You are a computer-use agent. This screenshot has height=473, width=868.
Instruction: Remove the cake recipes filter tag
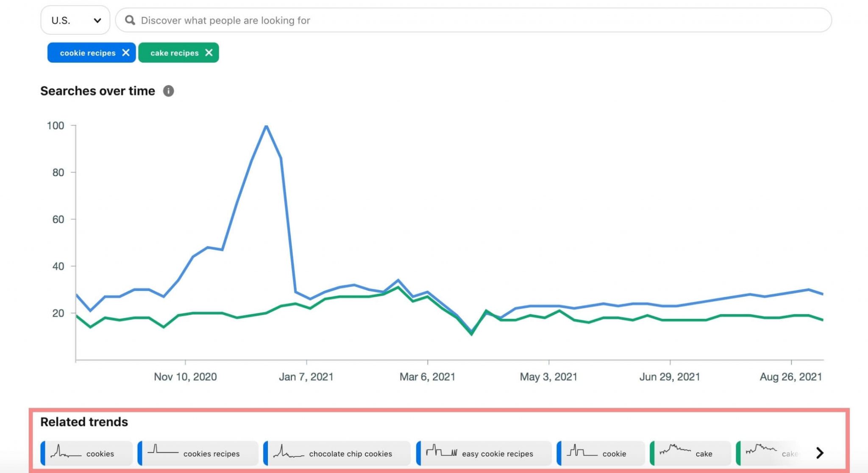pos(208,53)
